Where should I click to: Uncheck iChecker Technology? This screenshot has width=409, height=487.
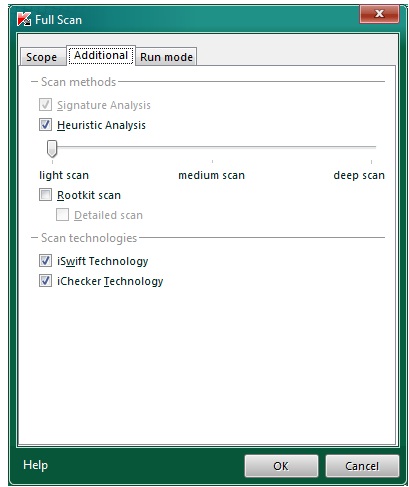pos(45,281)
